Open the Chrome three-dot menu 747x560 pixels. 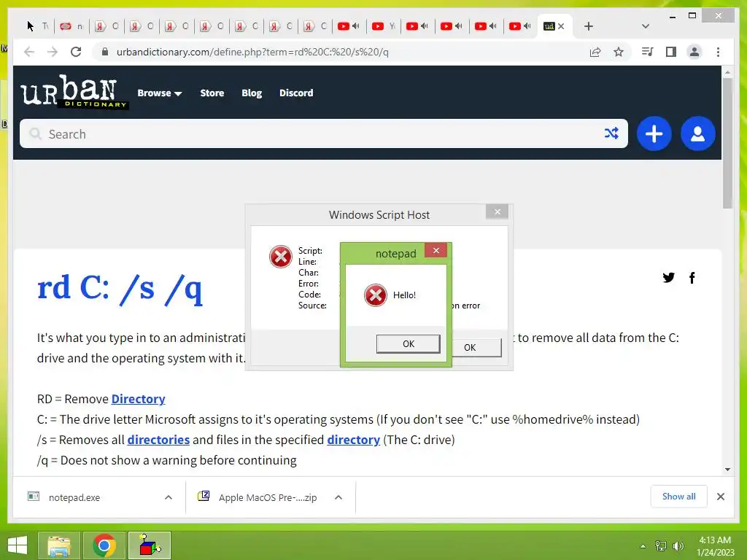click(718, 52)
